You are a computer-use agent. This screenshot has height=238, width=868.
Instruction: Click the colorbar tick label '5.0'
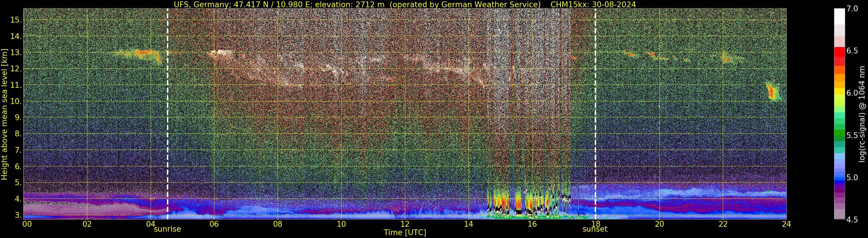852,177
